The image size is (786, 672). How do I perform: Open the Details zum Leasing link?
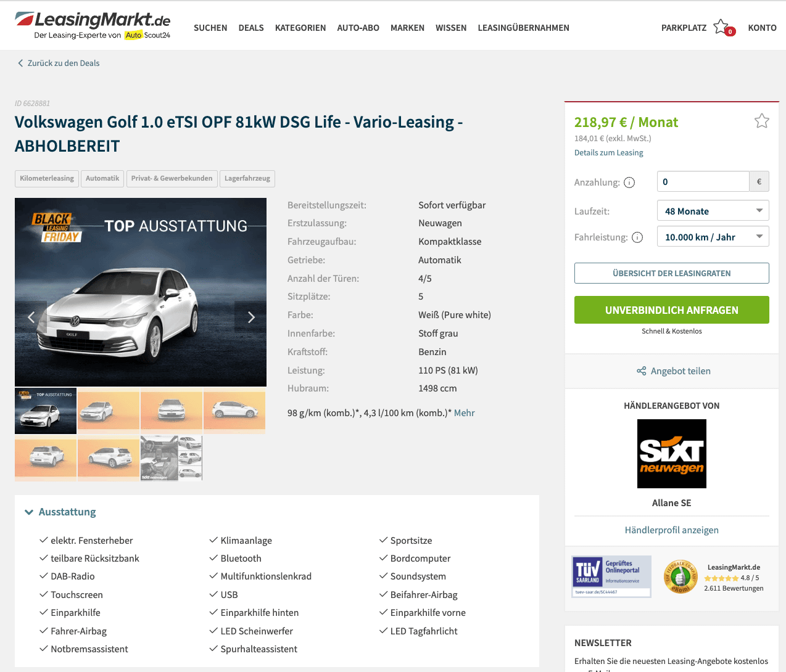[609, 153]
